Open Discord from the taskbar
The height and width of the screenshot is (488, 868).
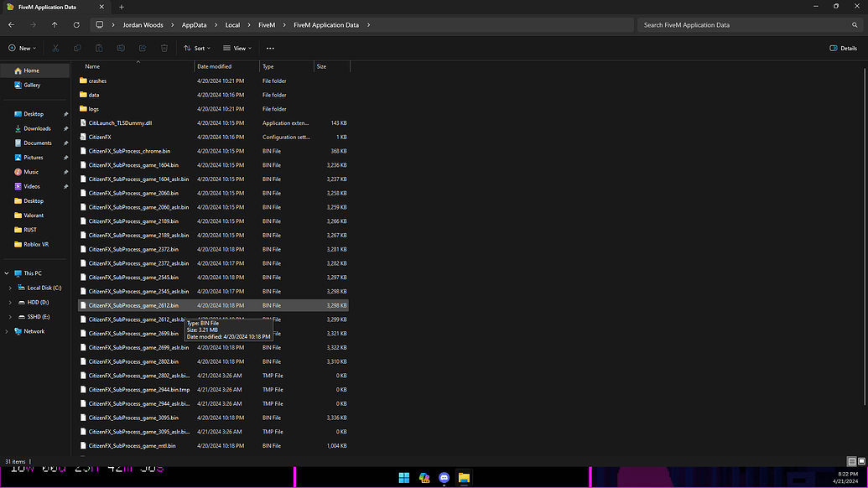[x=444, y=477]
